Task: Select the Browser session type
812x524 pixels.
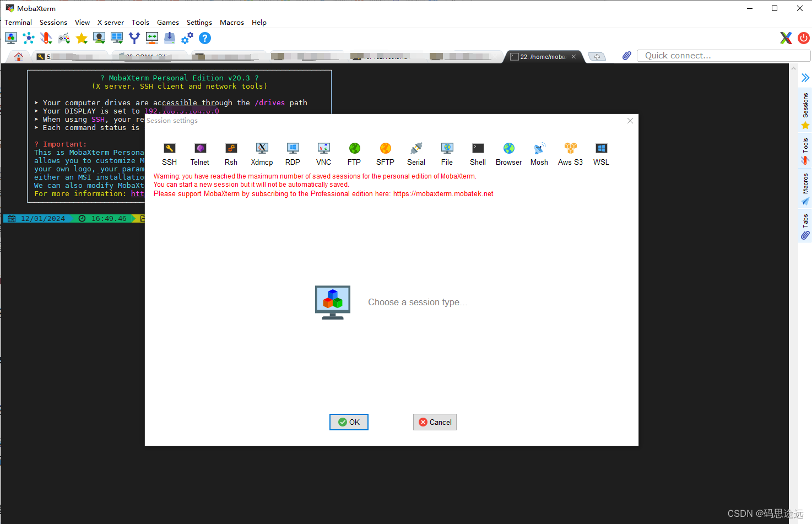Action: coord(509,154)
